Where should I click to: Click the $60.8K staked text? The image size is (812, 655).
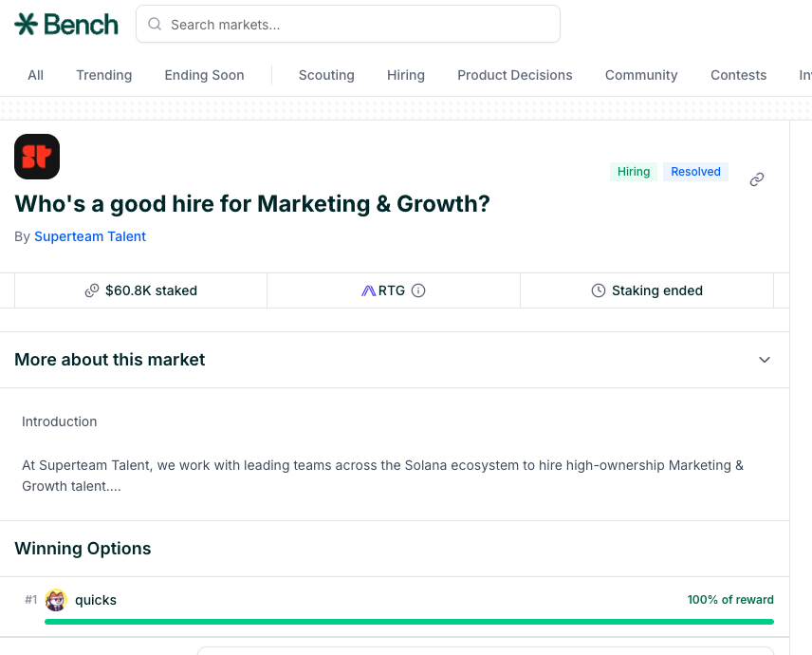click(x=151, y=290)
